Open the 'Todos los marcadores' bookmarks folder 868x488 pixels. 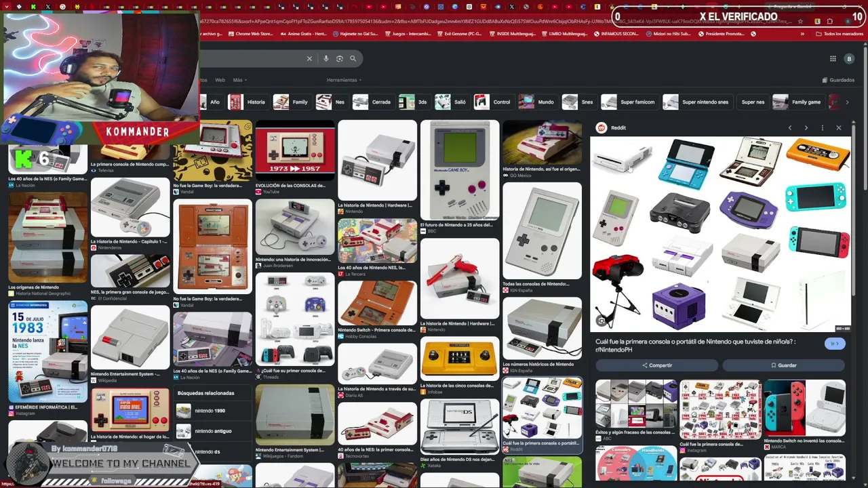click(840, 34)
